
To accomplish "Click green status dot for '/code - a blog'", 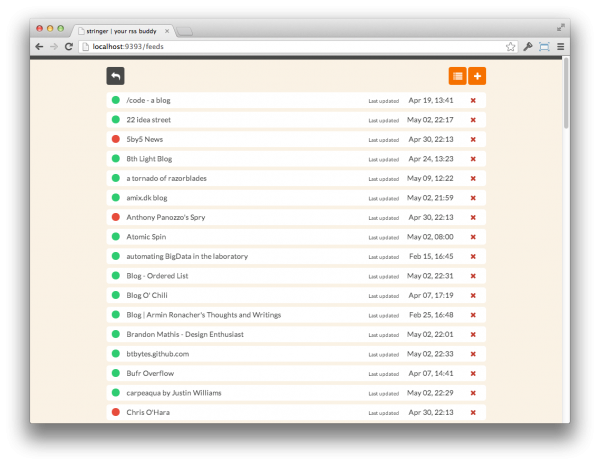I will click(x=116, y=100).
